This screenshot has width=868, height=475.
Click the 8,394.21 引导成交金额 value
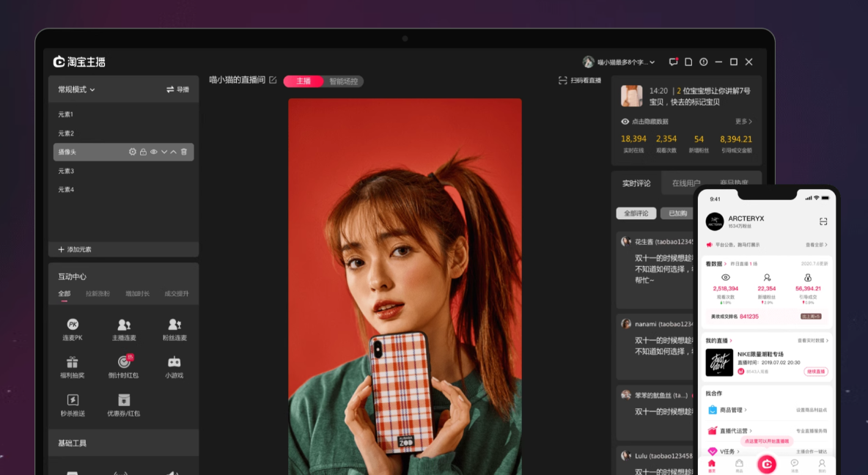pos(736,139)
